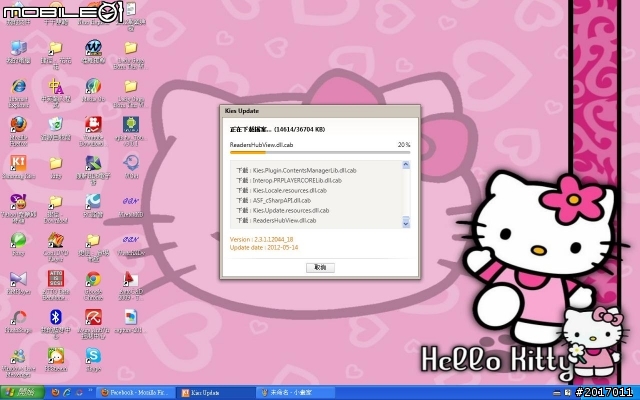Open Yahoo Messenger desktop icon
The height and width of the screenshot is (400, 640).
18,208
